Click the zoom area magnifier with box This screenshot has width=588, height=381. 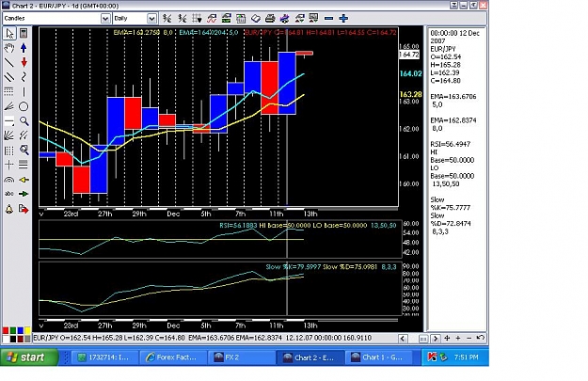[24, 150]
